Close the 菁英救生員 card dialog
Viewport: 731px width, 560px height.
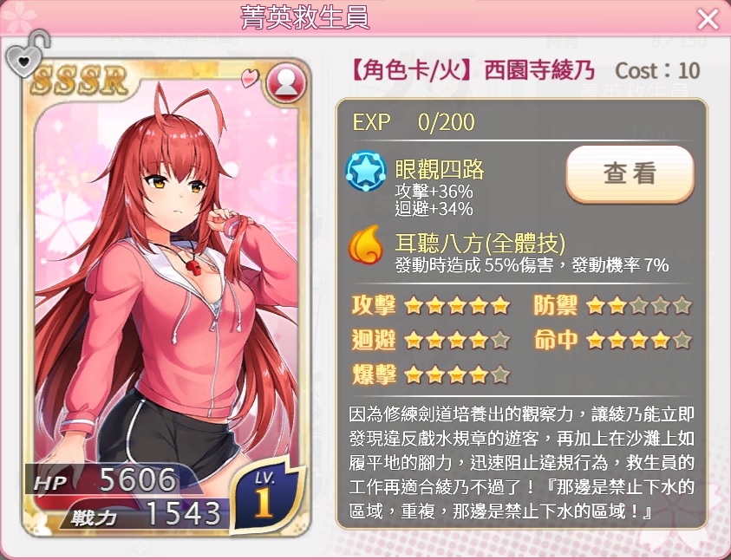coord(708,20)
